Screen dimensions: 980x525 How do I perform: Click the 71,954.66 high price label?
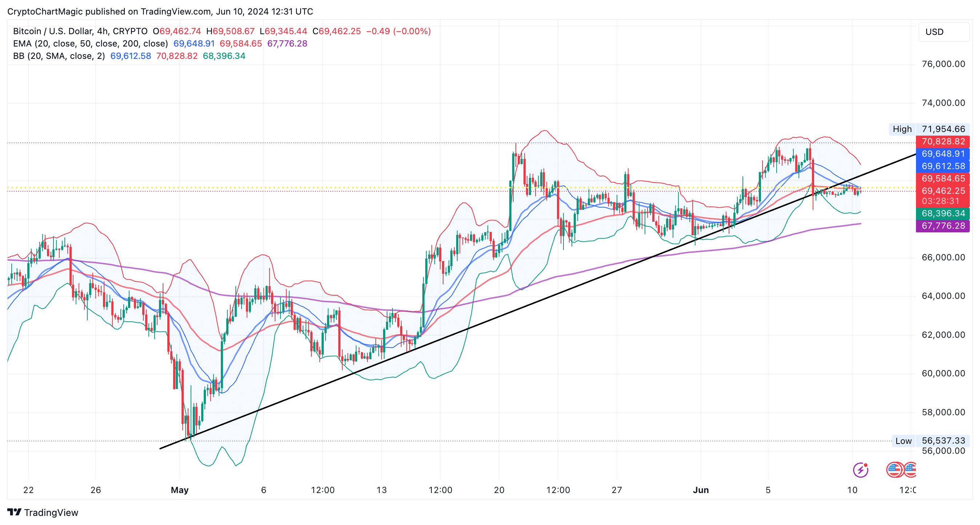943,129
